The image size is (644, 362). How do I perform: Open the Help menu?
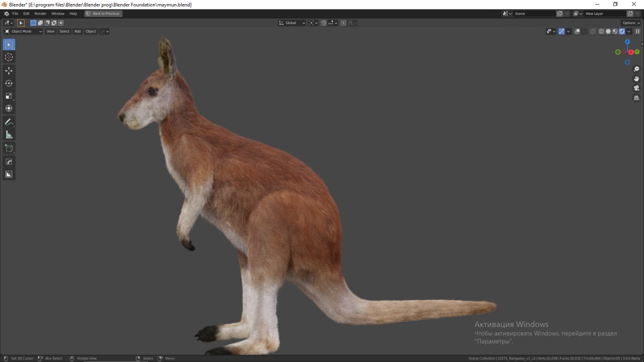pos(73,14)
